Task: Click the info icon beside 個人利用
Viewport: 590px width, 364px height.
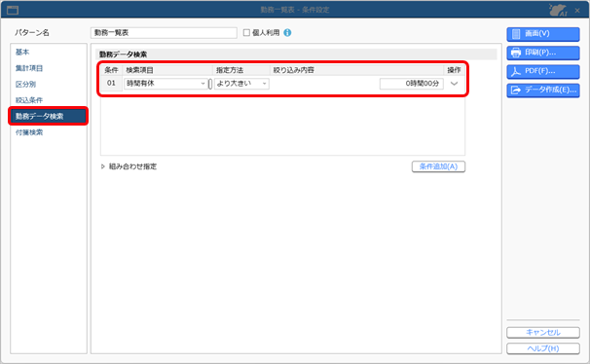Action: coord(287,33)
